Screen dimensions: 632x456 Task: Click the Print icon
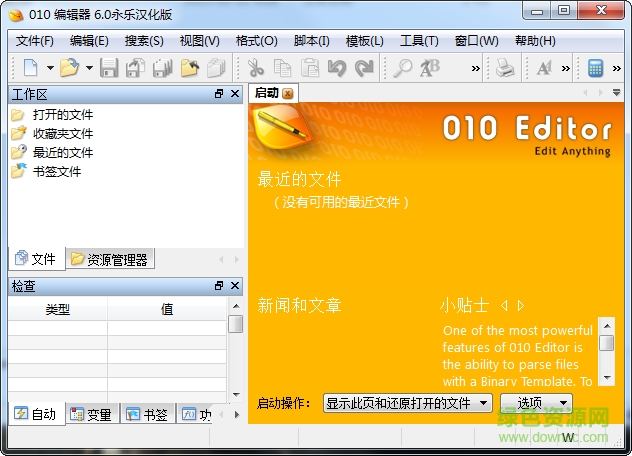coord(505,68)
